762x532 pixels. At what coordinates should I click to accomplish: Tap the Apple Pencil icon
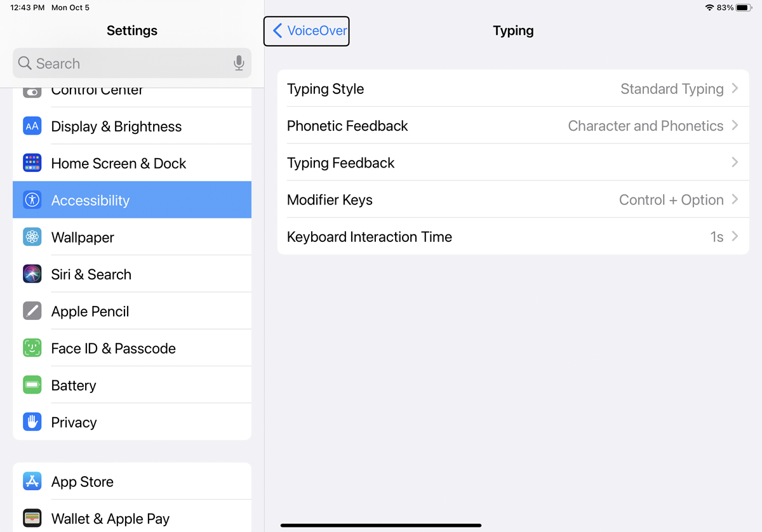point(32,310)
